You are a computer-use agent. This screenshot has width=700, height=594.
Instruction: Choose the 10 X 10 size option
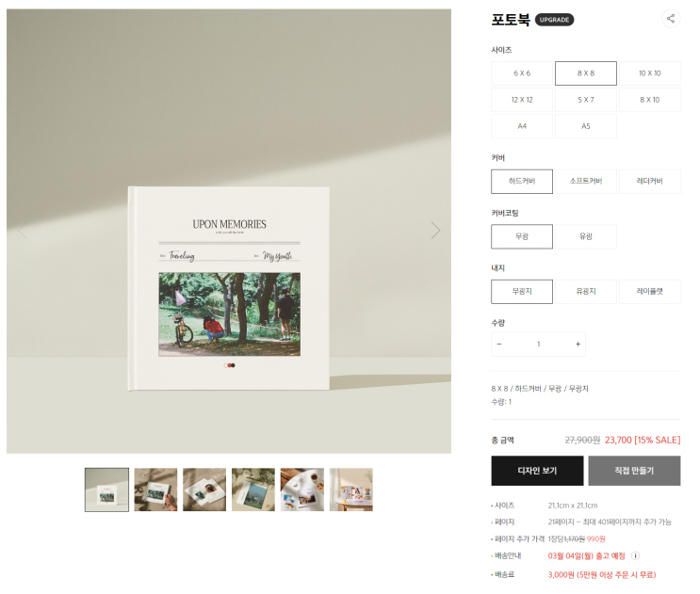coord(649,73)
